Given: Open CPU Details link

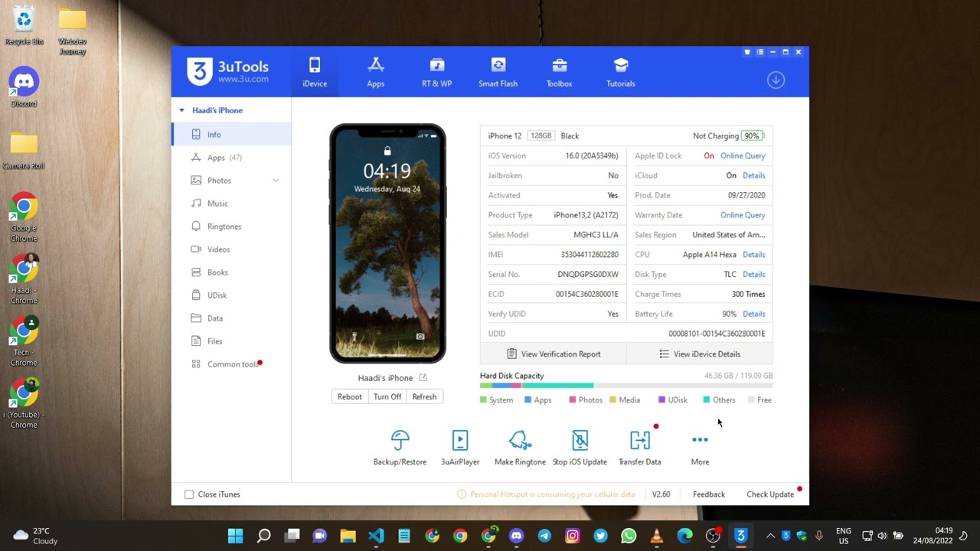Looking at the screenshot, I should 753,254.
